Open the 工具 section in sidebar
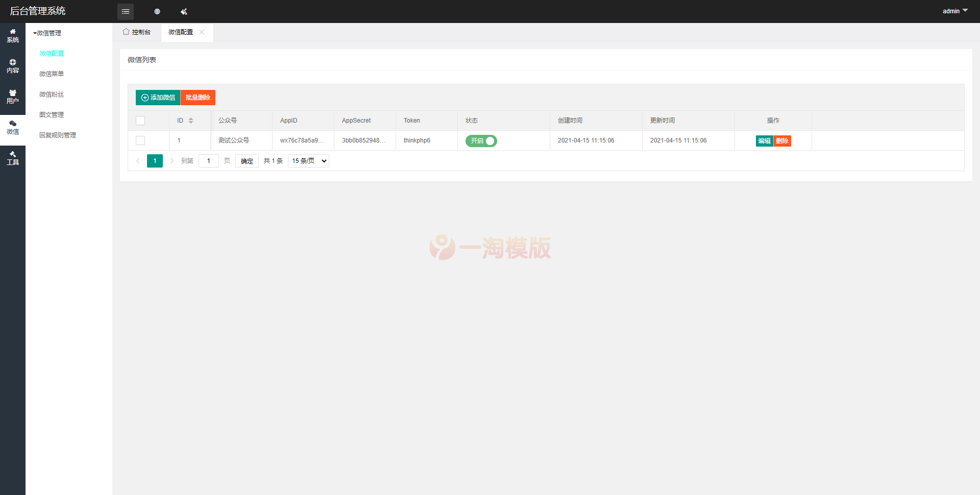The image size is (980, 495). [x=13, y=158]
